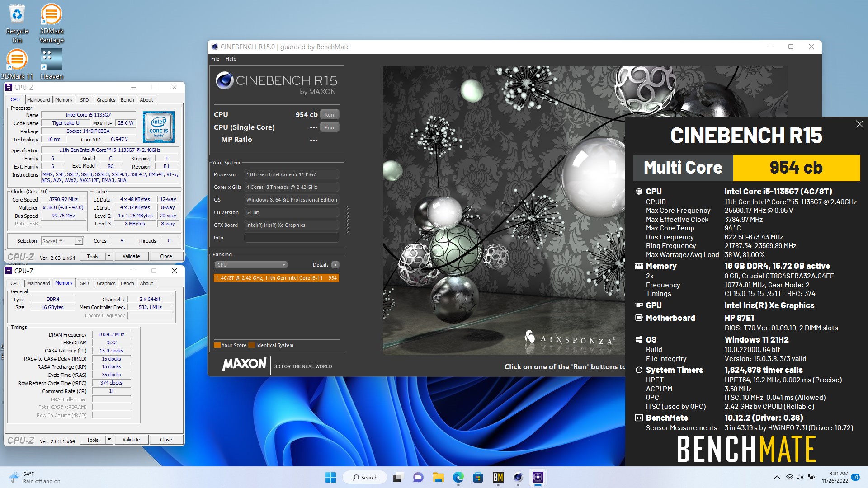Open the battery status icon
The width and height of the screenshot is (868, 488).
click(x=811, y=477)
